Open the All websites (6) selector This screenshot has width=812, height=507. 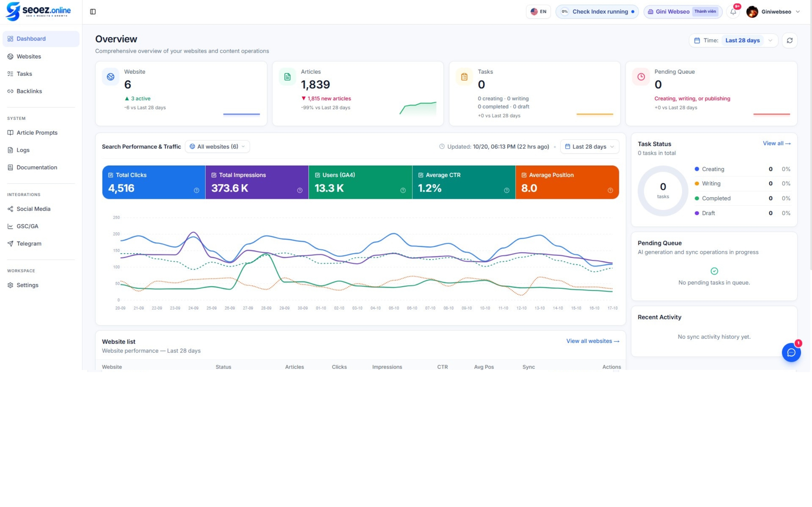tap(217, 147)
